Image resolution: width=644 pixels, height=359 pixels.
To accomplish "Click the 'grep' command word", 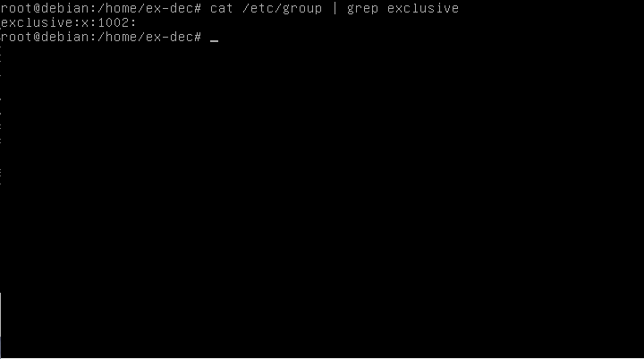I will coord(362,9).
